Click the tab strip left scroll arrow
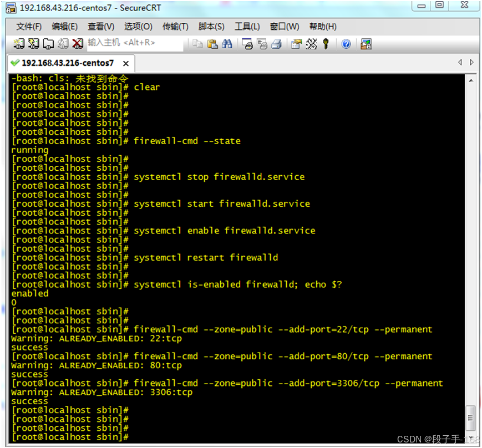 [x=460, y=62]
